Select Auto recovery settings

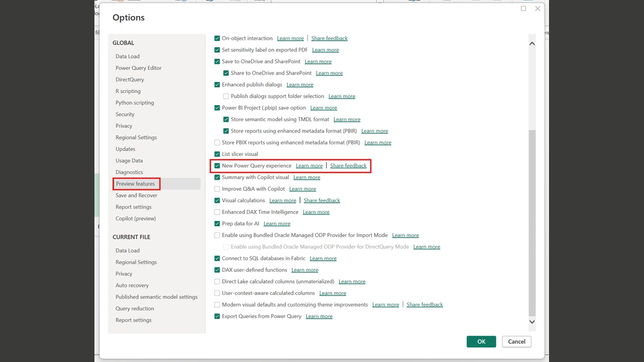132,285
